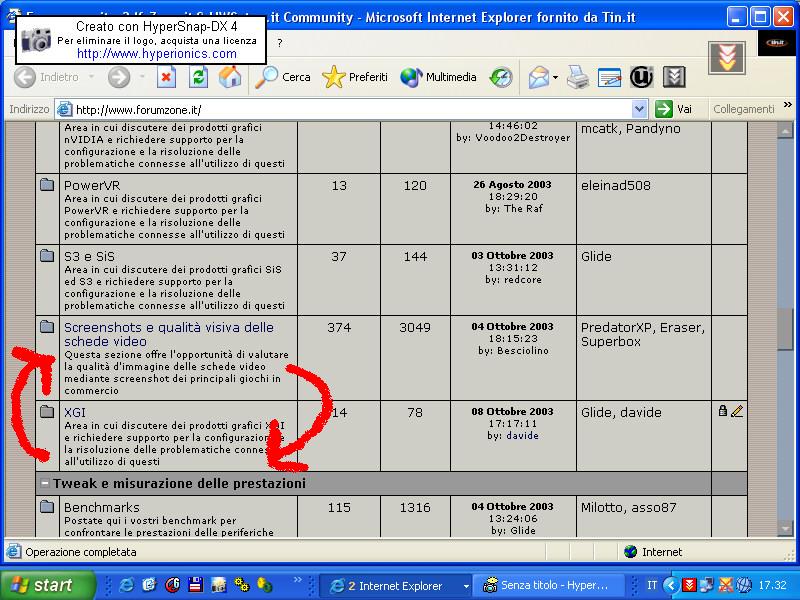800x600 pixels.
Task: Click the Print toolbar icon
Action: pyautogui.click(x=578, y=77)
